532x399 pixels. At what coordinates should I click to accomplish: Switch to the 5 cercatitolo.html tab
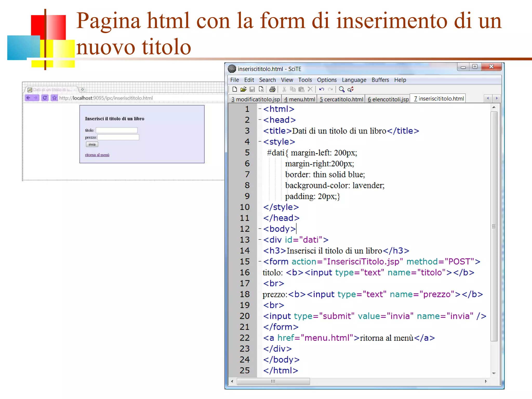[341, 99]
